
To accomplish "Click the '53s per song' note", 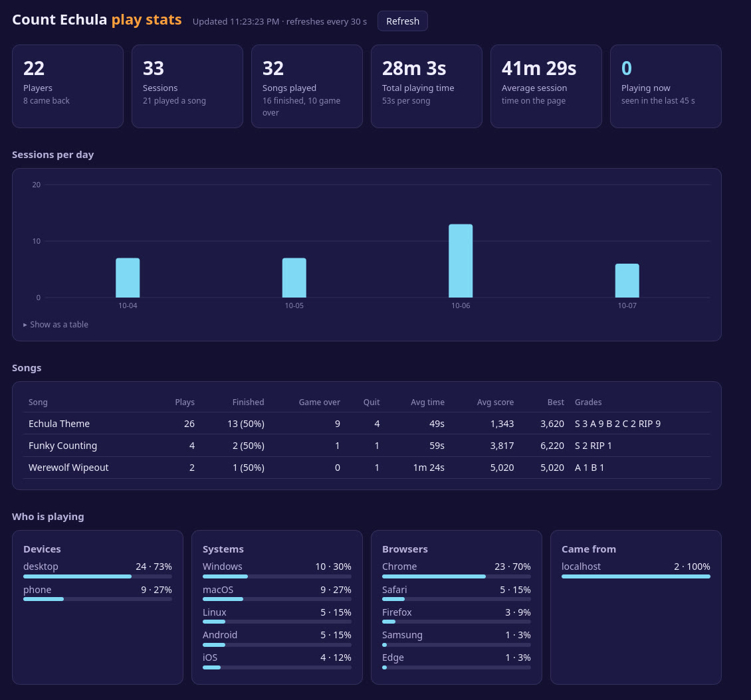I will click(x=406, y=100).
